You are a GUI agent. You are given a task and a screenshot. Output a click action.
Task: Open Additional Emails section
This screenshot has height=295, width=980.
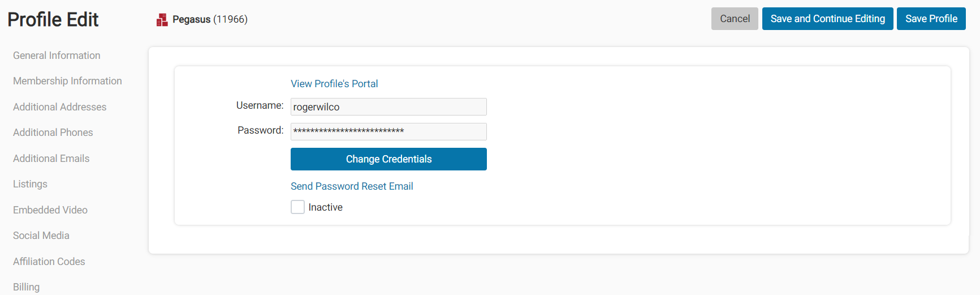51,159
